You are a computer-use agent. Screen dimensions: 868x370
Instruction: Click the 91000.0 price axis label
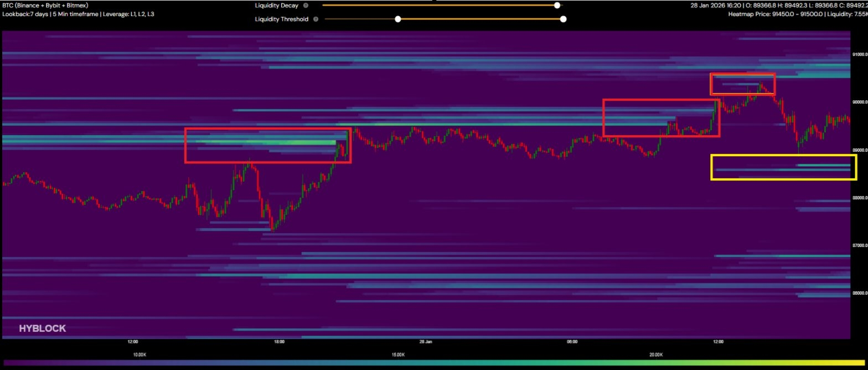[x=859, y=55]
